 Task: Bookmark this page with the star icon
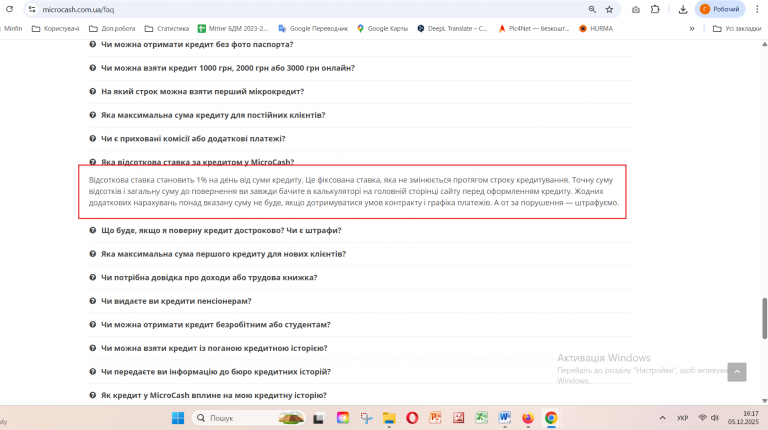point(609,9)
